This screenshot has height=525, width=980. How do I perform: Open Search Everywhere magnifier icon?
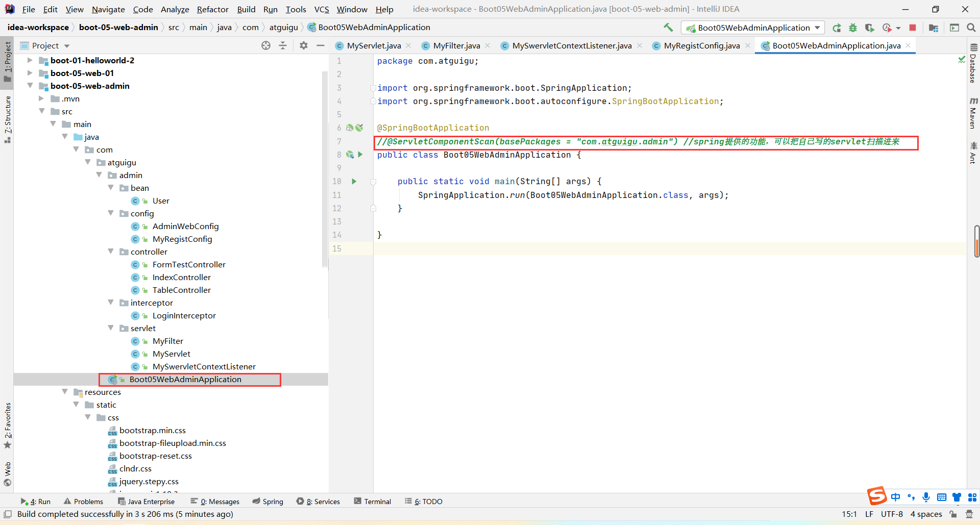click(x=971, y=28)
